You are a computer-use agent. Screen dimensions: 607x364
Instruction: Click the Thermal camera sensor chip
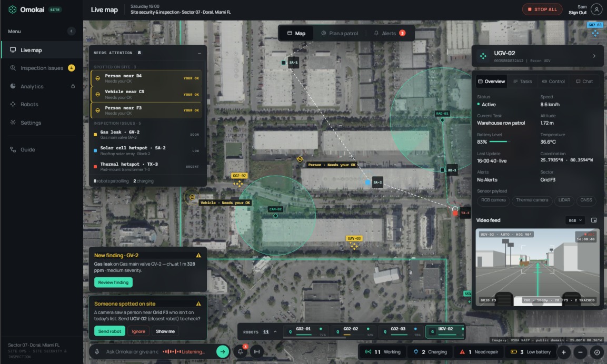[532, 200]
